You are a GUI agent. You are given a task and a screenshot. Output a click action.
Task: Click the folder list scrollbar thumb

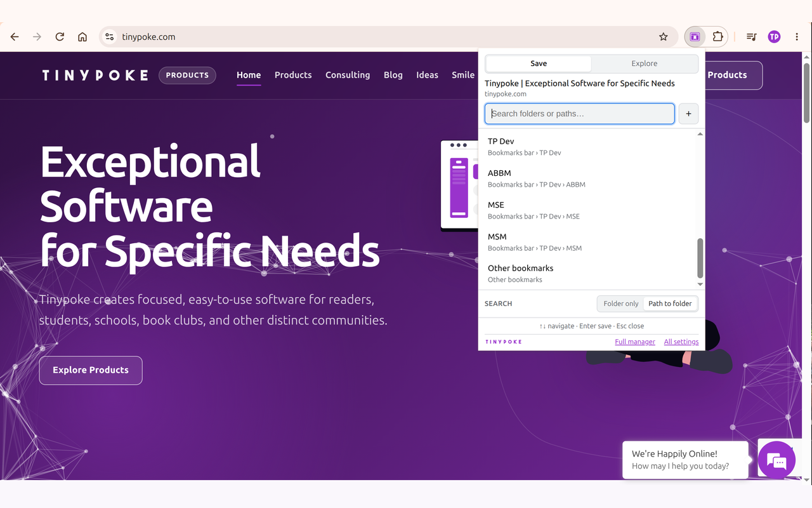point(700,258)
